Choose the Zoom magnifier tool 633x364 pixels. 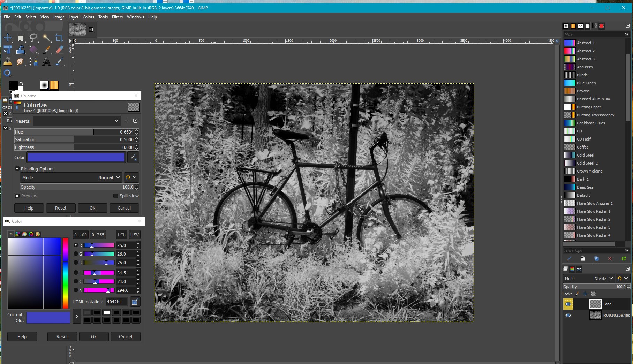click(x=8, y=73)
